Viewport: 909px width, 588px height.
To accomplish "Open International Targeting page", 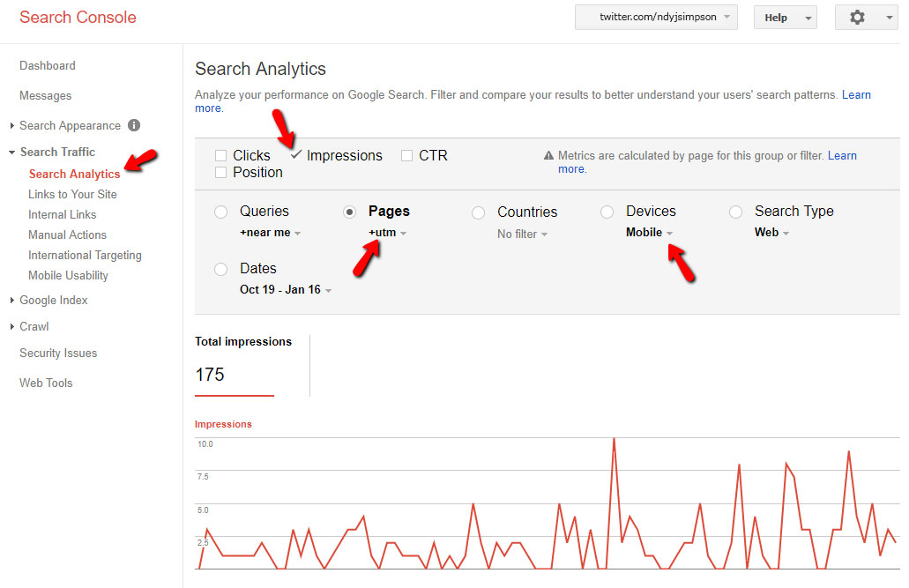I will pos(85,255).
